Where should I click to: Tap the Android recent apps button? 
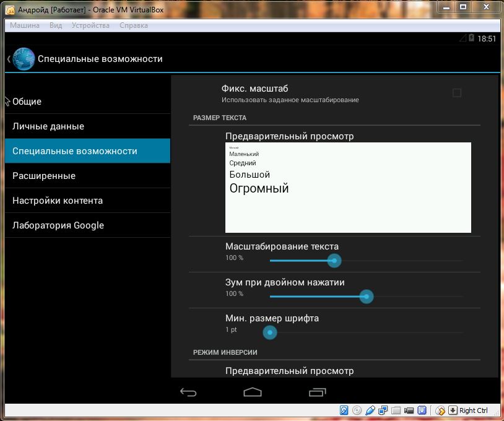(x=317, y=392)
